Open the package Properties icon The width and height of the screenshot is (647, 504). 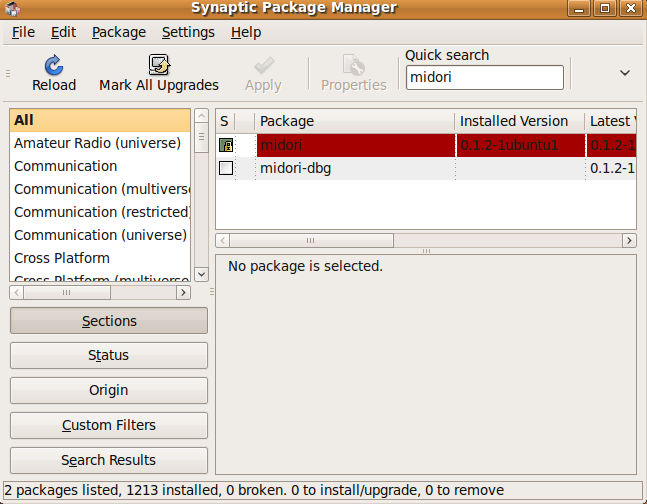pyautogui.click(x=353, y=66)
